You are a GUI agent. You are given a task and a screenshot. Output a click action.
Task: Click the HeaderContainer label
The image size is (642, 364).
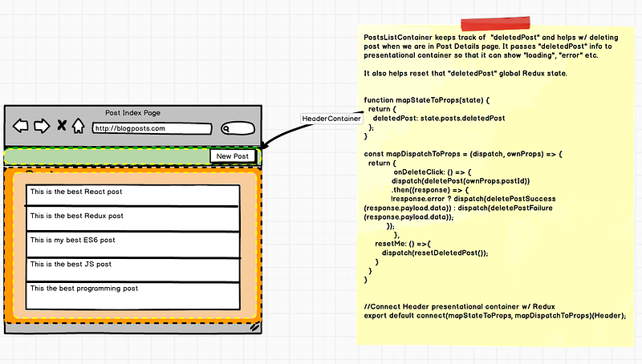tap(331, 119)
